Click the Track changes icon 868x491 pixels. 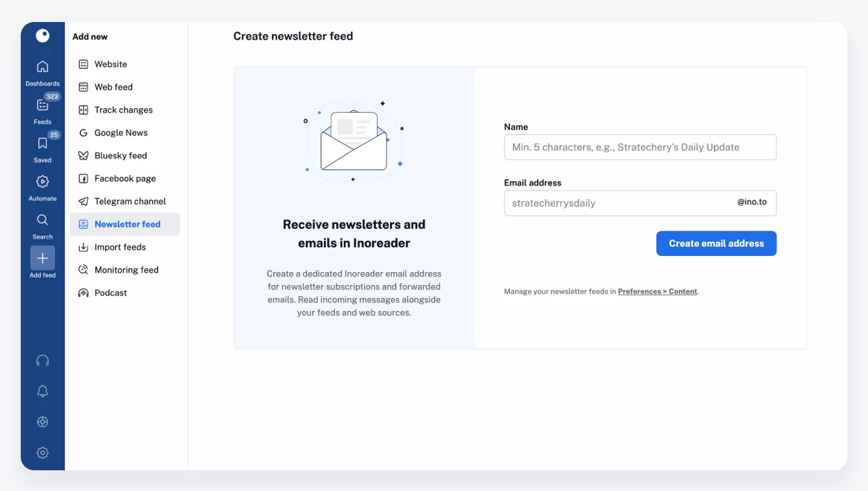point(84,110)
